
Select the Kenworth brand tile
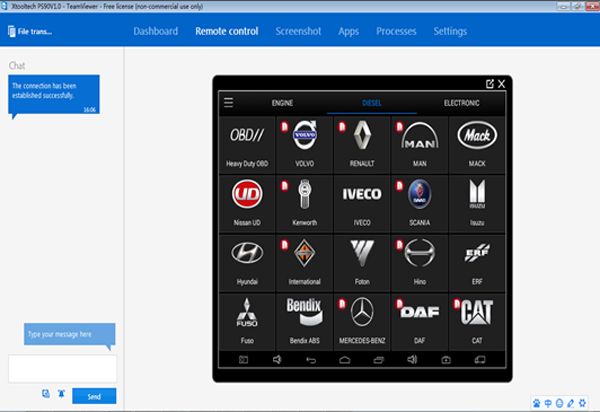tap(305, 204)
